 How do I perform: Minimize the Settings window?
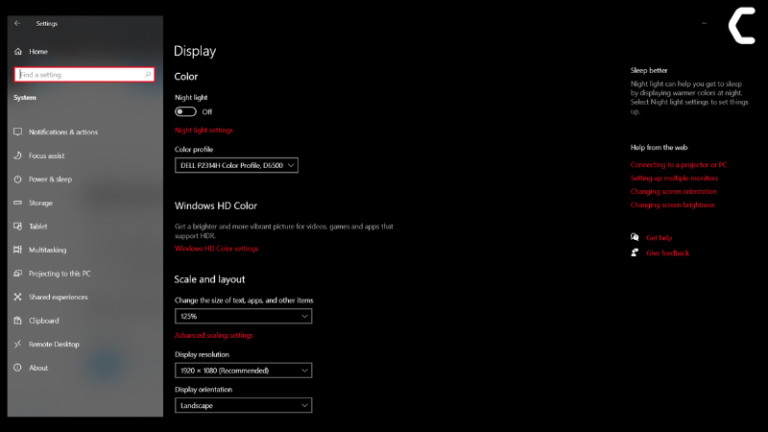click(704, 23)
